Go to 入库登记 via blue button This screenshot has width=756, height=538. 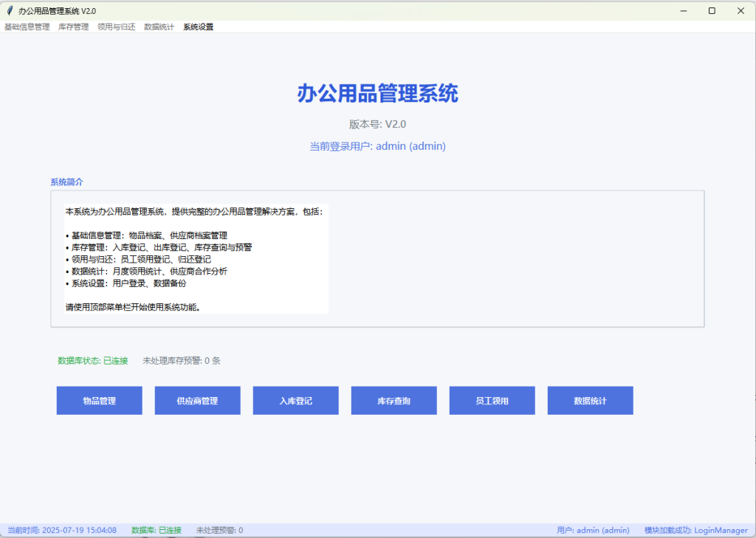[x=296, y=401]
